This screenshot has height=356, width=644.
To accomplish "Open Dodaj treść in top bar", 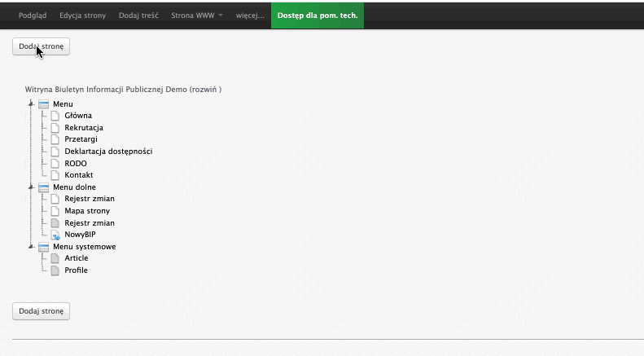I will tap(138, 15).
